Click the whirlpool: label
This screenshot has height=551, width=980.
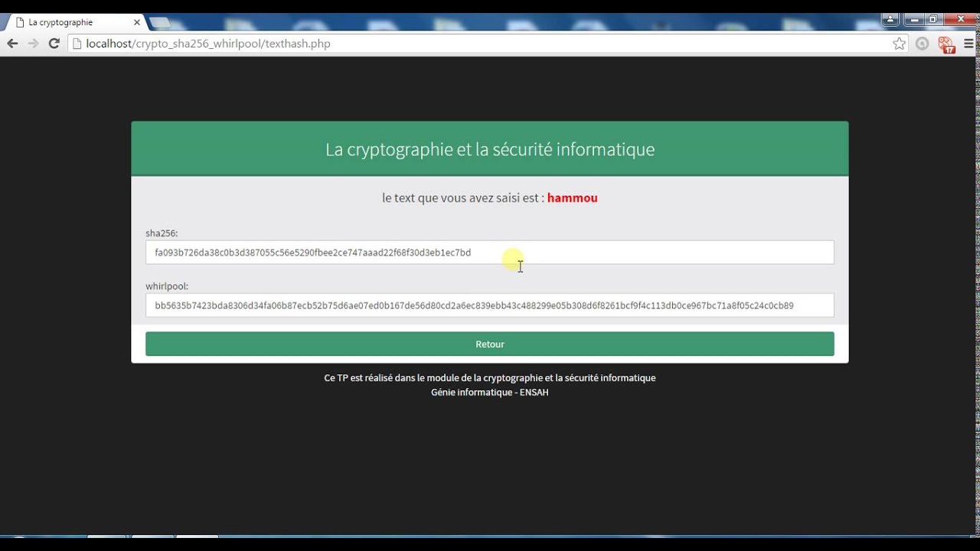(167, 286)
